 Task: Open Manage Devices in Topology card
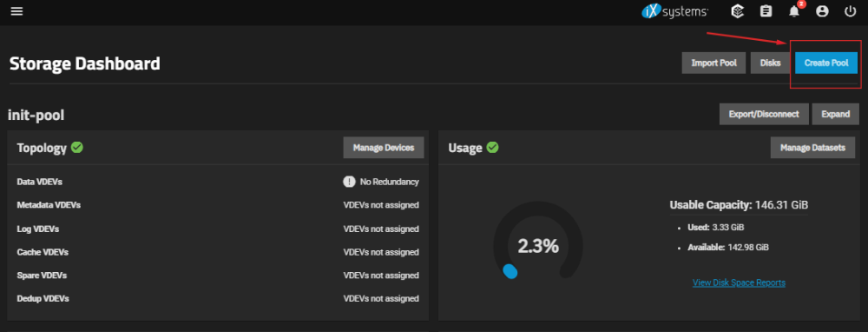coord(384,148)
